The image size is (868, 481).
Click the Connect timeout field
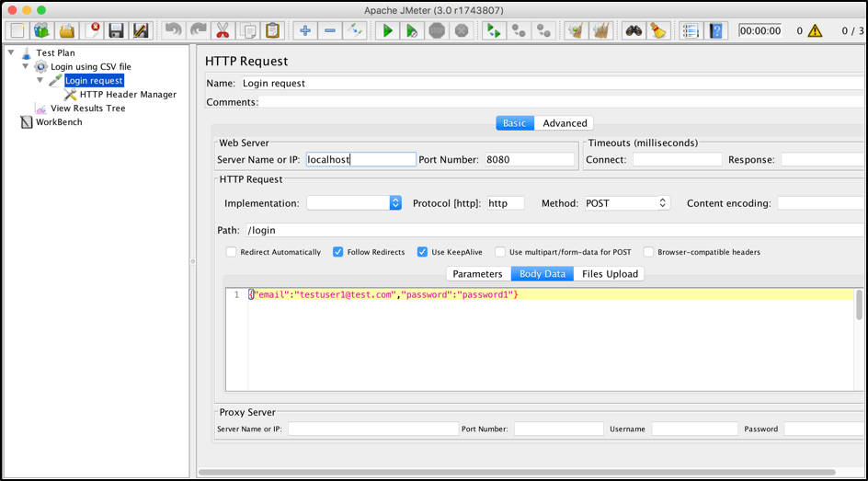tap(678, 159)
